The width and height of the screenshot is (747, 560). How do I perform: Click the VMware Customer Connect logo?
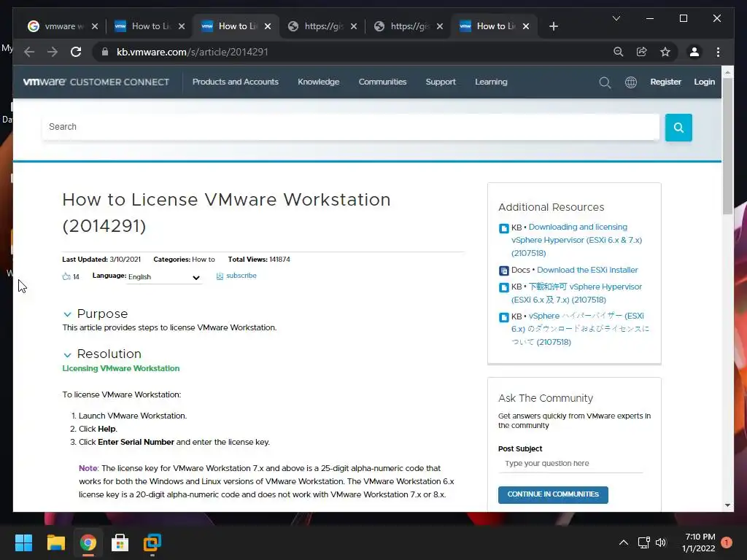point(96,82)
